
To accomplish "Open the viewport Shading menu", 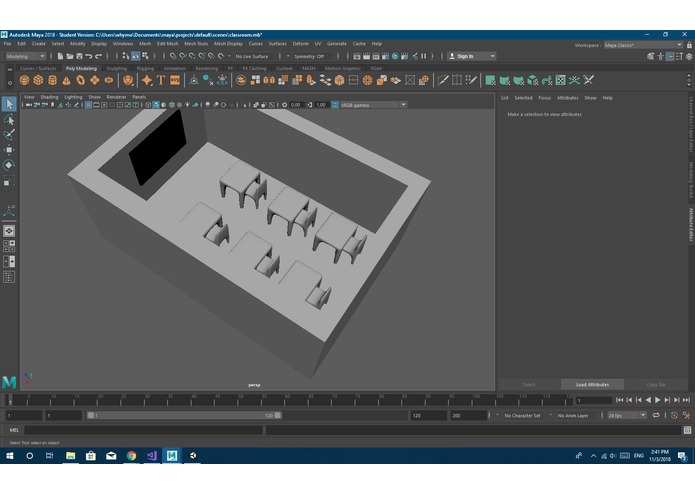I will click(49, 97).
